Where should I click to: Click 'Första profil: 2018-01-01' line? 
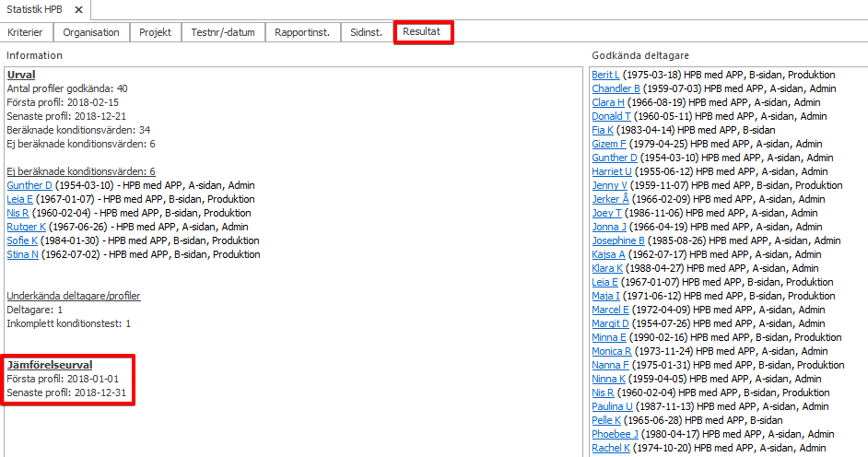(63, 379)
